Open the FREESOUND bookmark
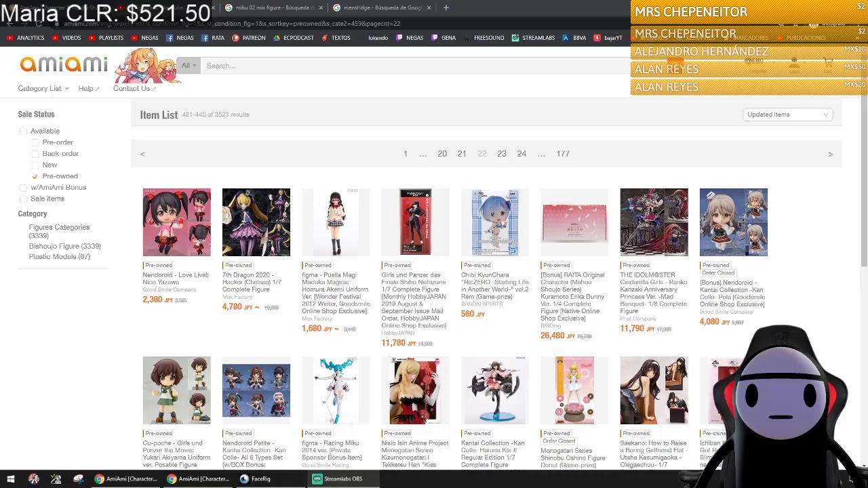Viewport: 868px width, 488px height. pyautogui.click(x=484, y=38)
